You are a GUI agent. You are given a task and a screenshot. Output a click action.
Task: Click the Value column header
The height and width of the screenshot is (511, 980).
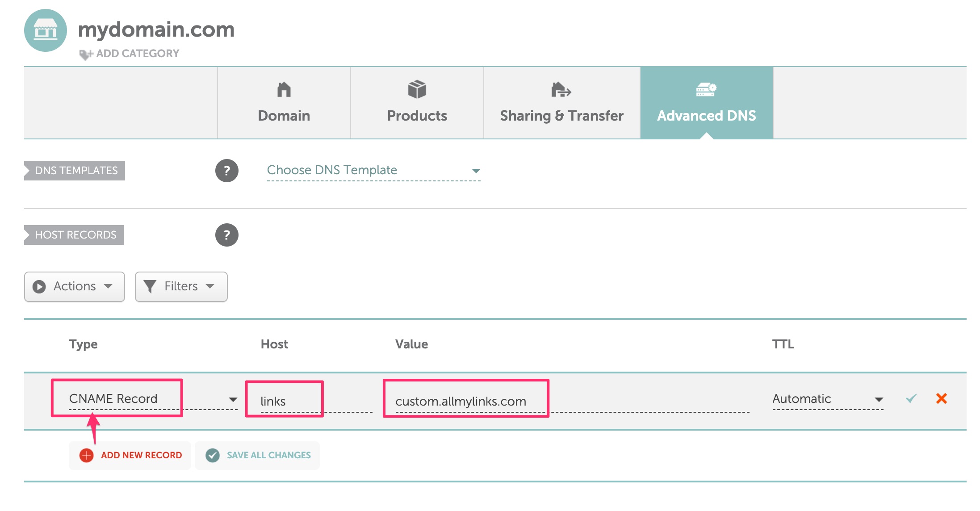click(x=411, y=344)
